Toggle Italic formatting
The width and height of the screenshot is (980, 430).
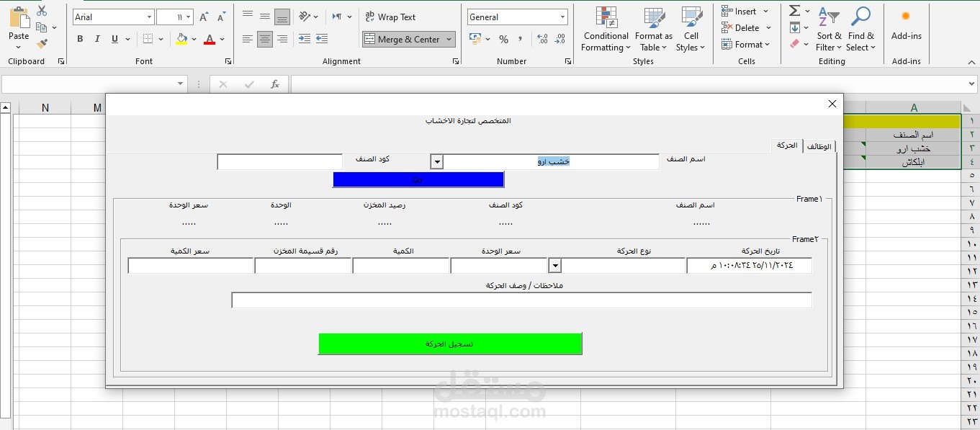96,39
